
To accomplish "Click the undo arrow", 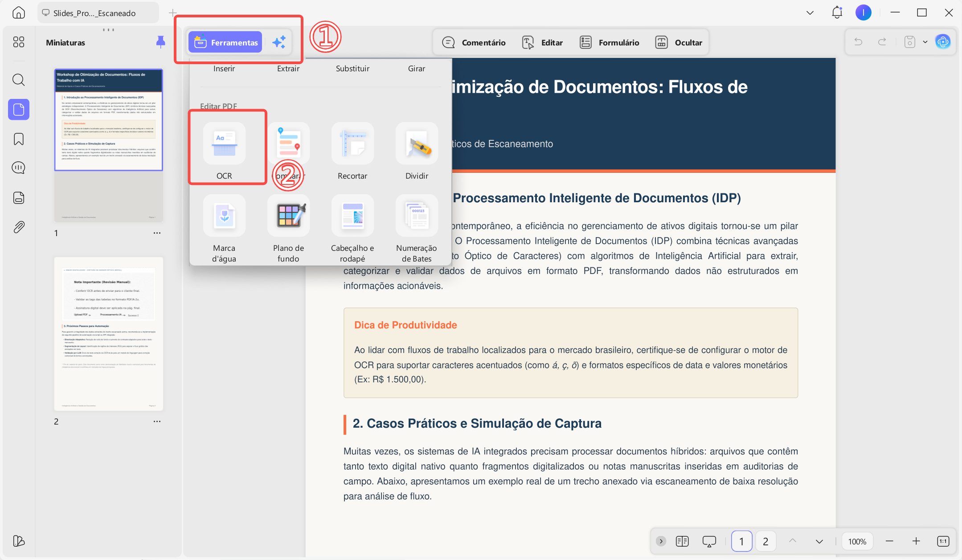I will click(858, 42).
